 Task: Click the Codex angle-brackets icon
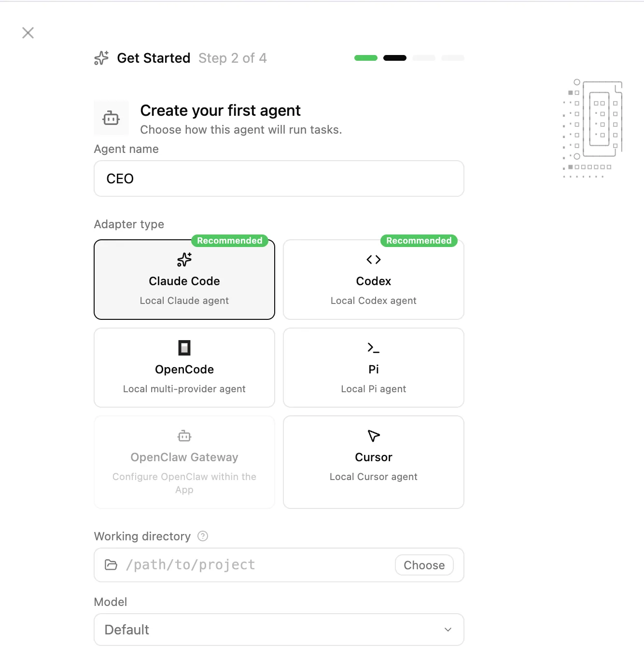374,260
